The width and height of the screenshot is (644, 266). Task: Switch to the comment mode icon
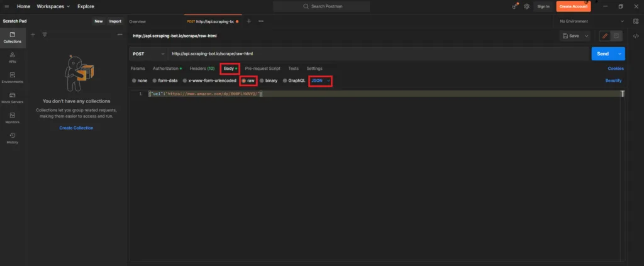pos(616,36)
